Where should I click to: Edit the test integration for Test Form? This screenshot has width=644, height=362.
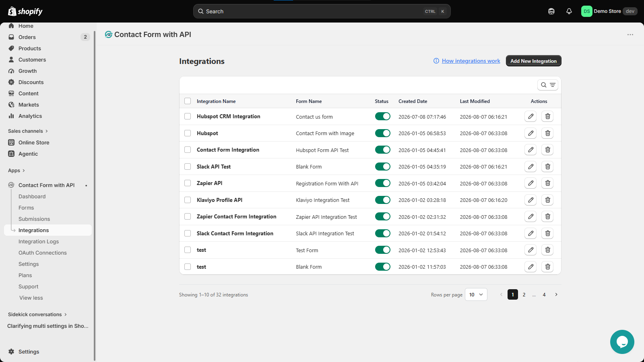pos(530,250)
